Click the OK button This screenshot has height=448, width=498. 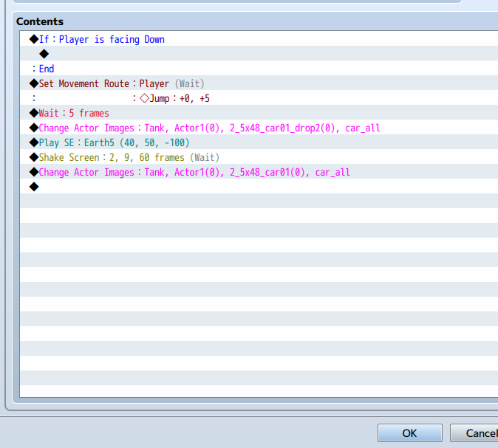[410, 433]
